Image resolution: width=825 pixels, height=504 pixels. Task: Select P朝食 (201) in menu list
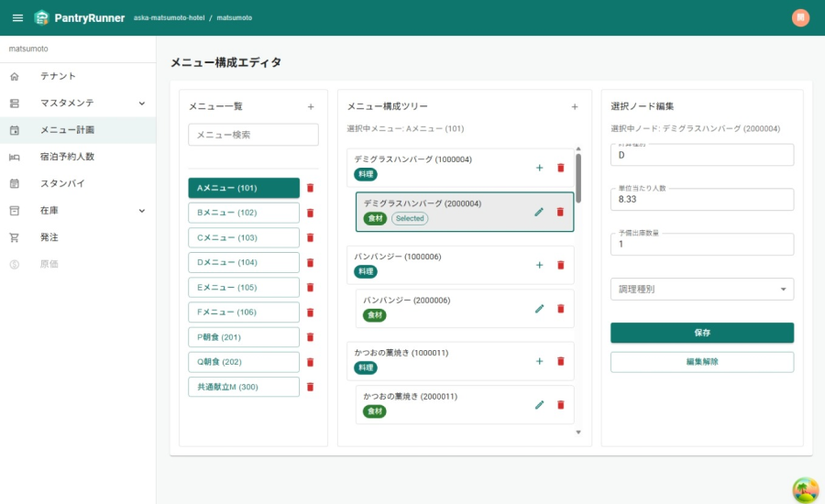(244, 337)
